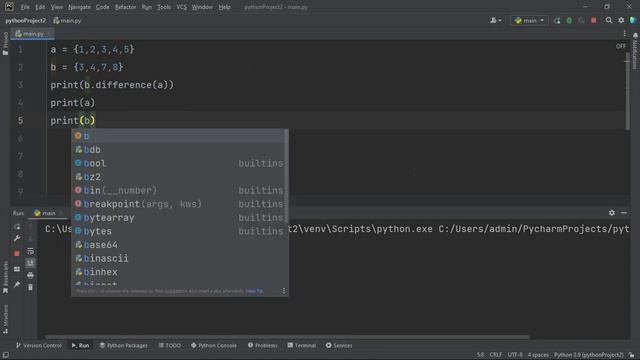
Task: Click the Next Tip link in the popup
Action: [254, 291]
